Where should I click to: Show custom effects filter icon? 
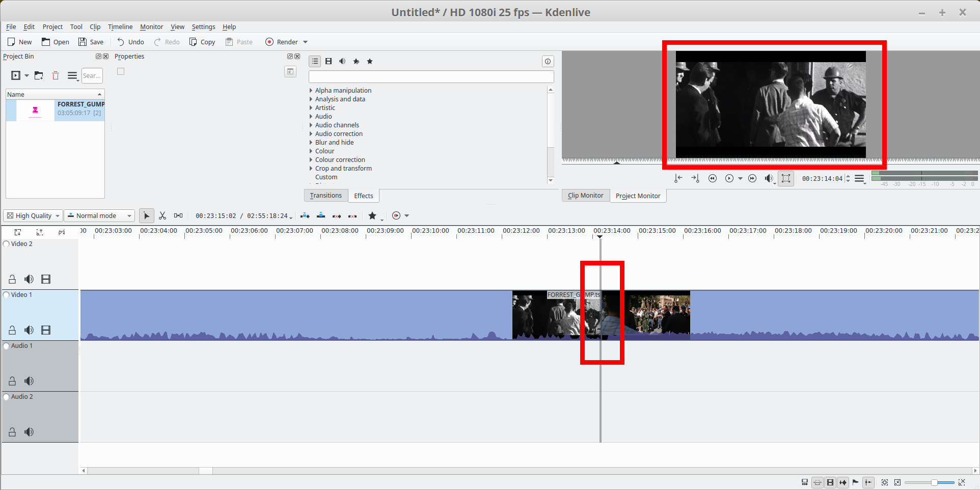[356, 61]
